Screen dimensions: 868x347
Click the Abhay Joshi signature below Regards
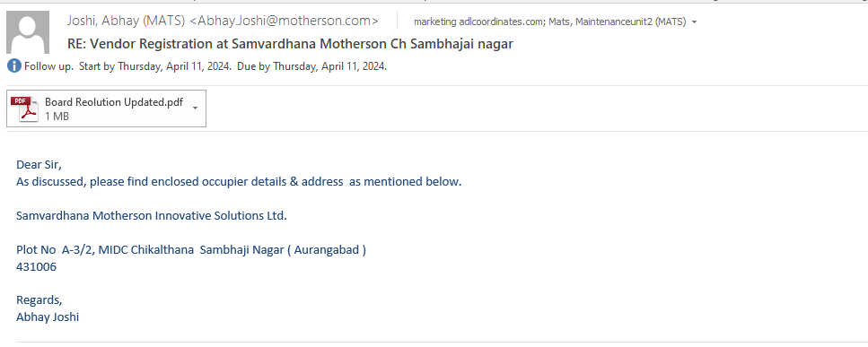point(48,317)
